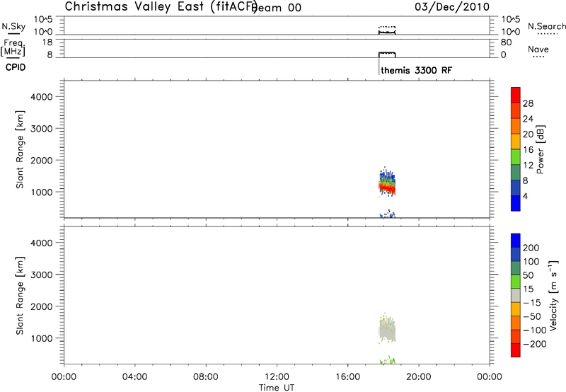Click the 12:00 time tick label

coord(277,377)
